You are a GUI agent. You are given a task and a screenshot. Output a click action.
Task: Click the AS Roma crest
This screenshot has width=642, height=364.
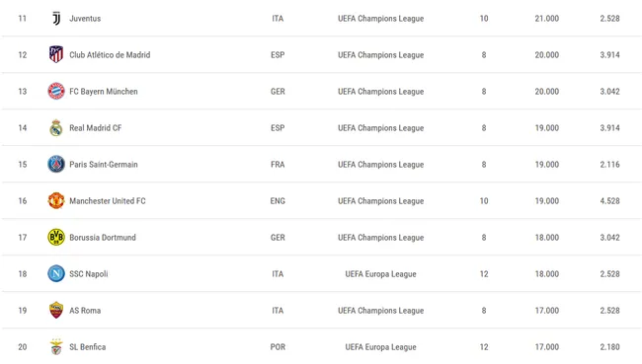(56, 310)
